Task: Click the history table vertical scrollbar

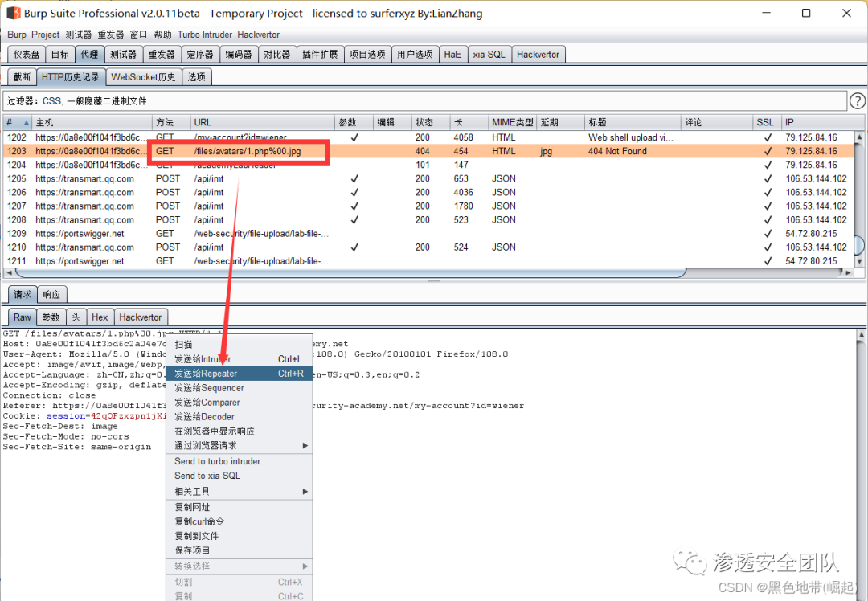Action: tap(859, 243)
